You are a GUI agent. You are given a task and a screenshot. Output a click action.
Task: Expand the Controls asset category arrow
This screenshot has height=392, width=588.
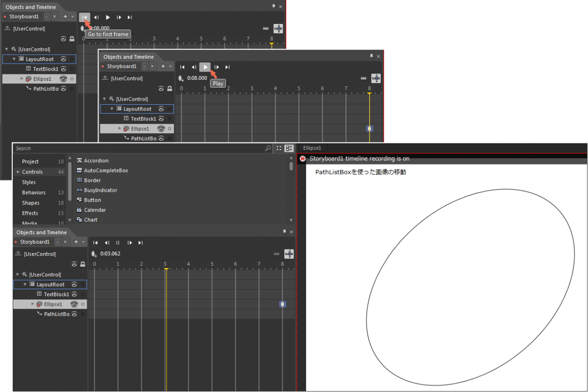[18, 172]
